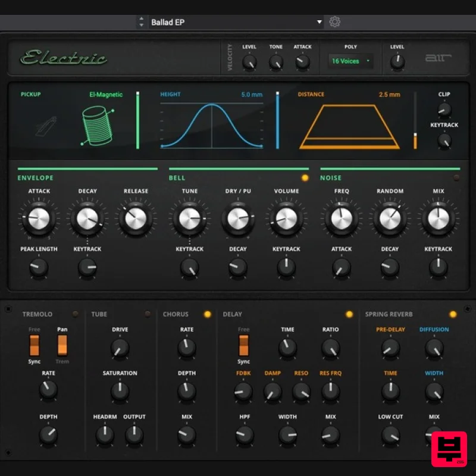Click the Delay Damp knob

pyautogui.click(x=273, y=391)
